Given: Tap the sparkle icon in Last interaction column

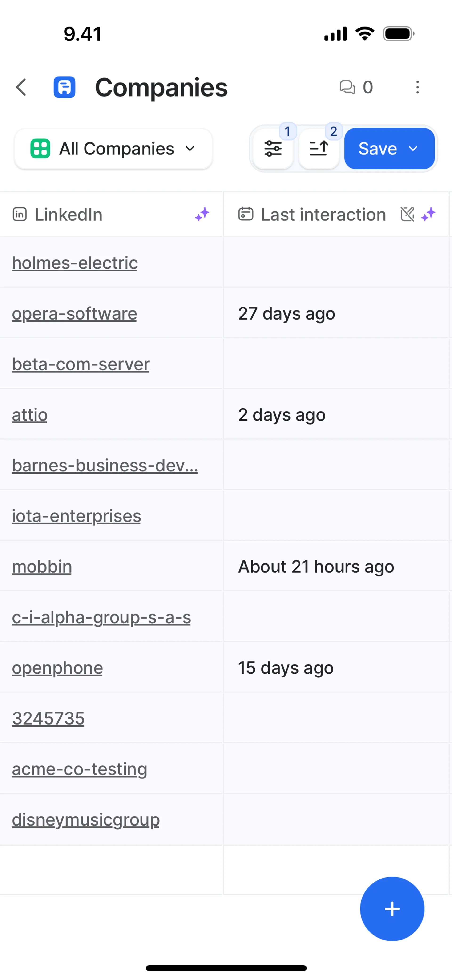Looking at the screenshot, I should click(x=428, y=214).
